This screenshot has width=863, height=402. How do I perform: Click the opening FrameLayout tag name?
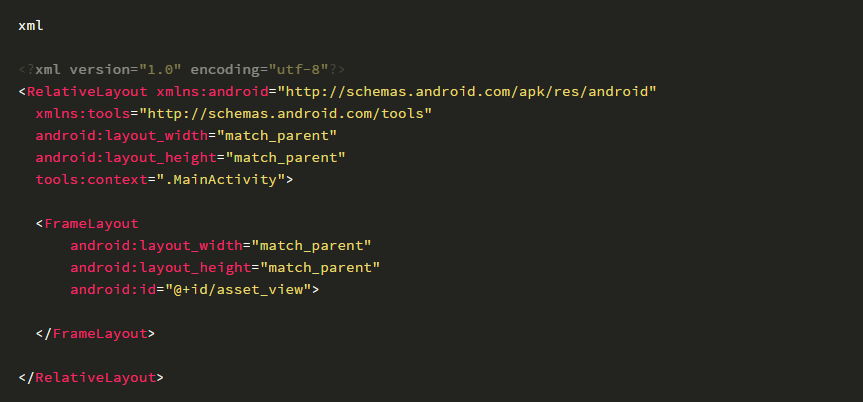point(91,224)
